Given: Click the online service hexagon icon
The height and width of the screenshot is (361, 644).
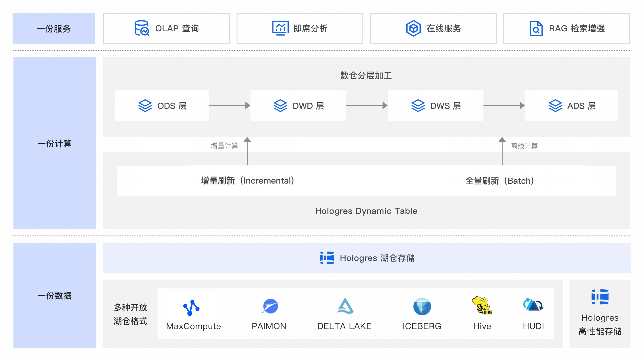Looking at the screenshot, I should coord(413,28).
